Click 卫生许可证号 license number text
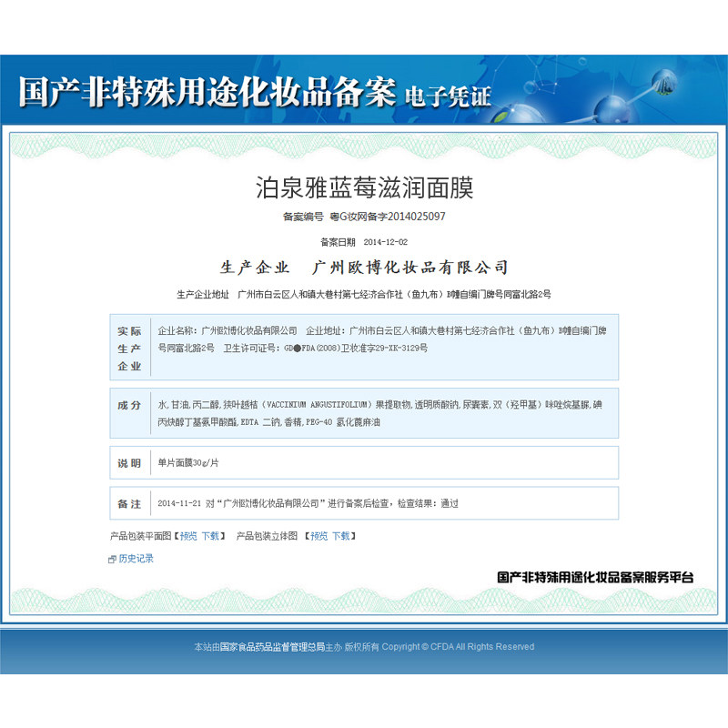728x728 pixels. pos(326,349)
